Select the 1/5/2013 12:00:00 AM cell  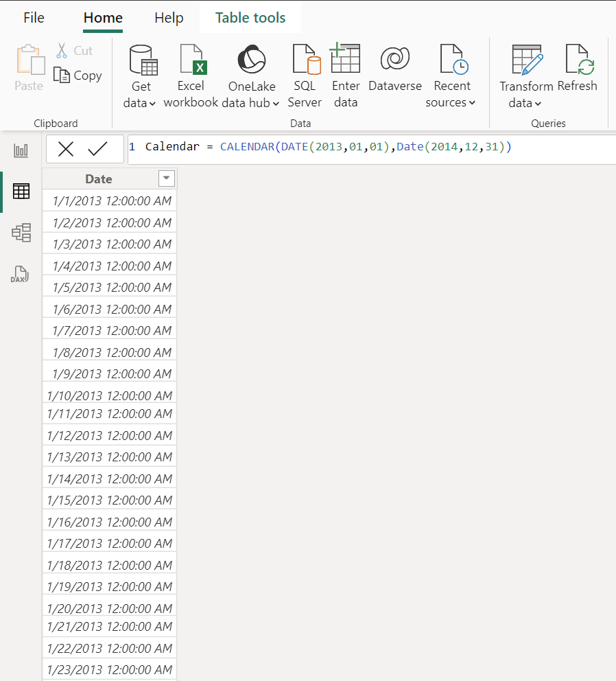pyautogui.click(x=109, y=287)
